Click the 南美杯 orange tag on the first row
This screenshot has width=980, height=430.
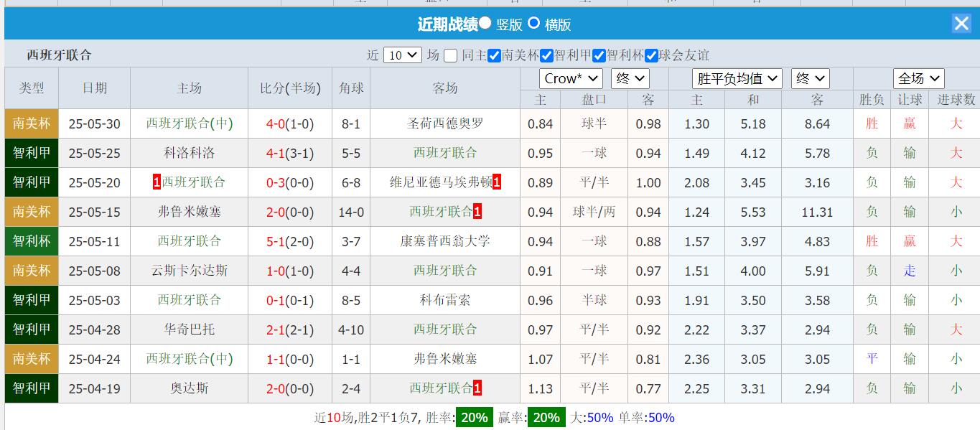[31, 123]
